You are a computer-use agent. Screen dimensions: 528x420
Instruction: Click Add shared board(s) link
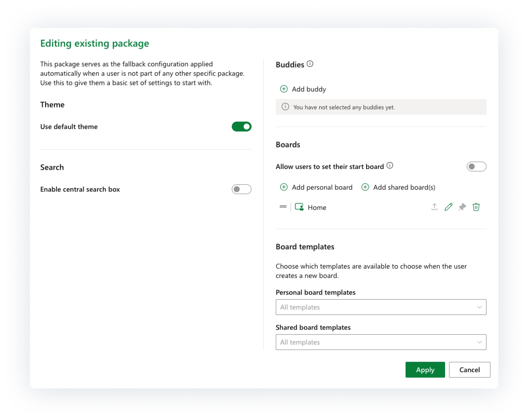click(398, 187)
